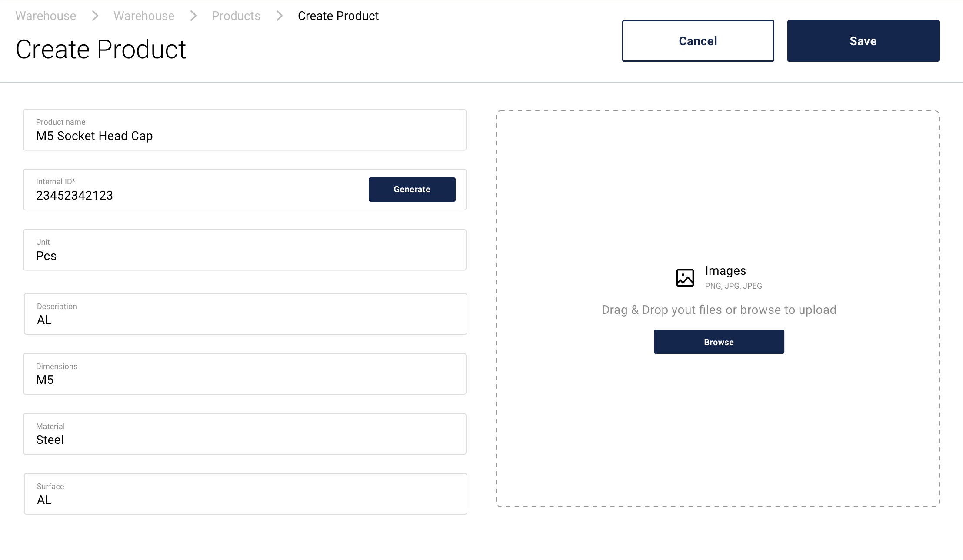Generate a new Internal ID
963x560 pixels.
[412, 190]
